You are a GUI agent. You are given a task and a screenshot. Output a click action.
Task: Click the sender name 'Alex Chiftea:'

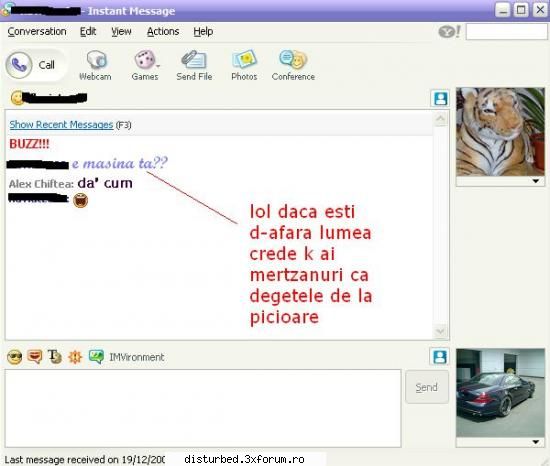click(41, 184)
